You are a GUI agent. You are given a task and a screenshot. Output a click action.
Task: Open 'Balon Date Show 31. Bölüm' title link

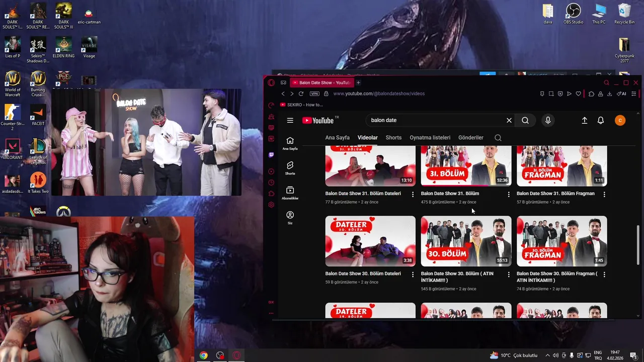click(x=450, y=193)
